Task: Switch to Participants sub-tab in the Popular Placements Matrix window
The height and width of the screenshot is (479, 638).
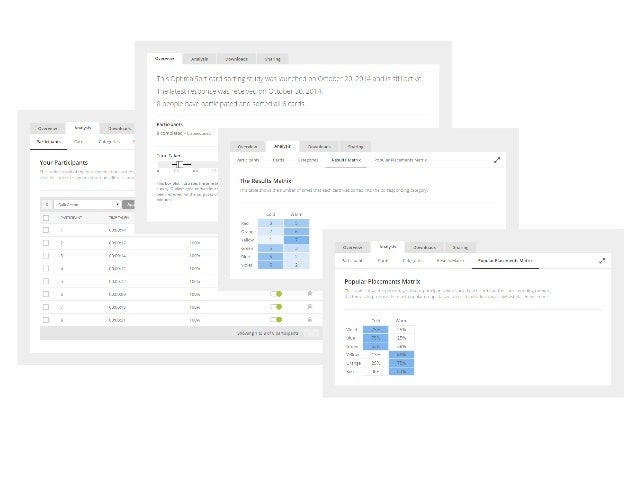Action: [352, 260]
